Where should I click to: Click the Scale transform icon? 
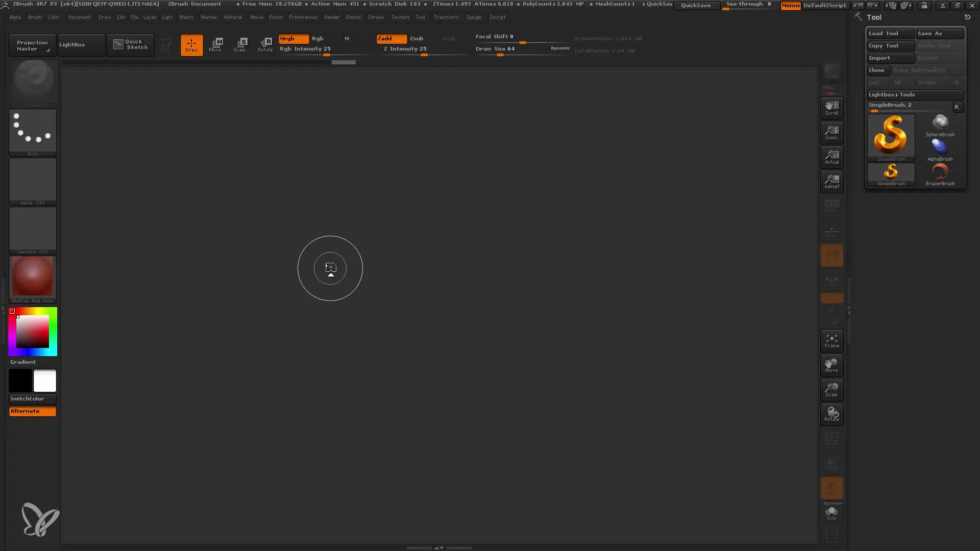(240, 44)
